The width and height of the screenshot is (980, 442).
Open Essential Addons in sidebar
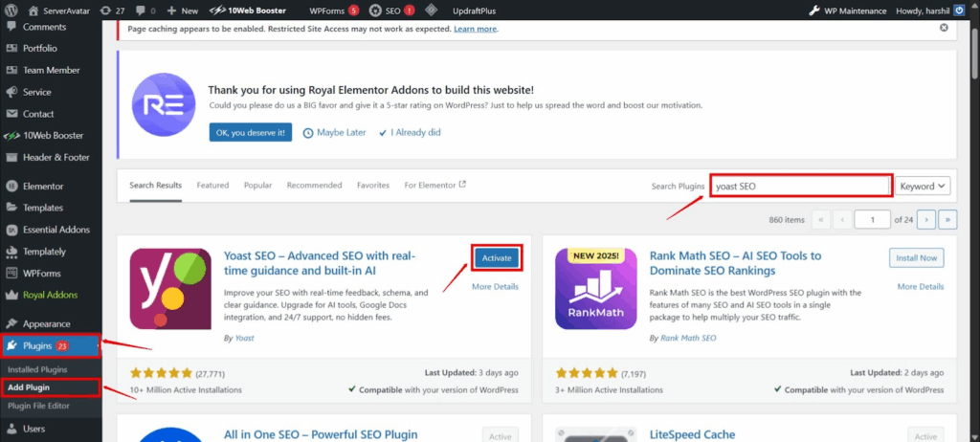click(x=56, y=230)
